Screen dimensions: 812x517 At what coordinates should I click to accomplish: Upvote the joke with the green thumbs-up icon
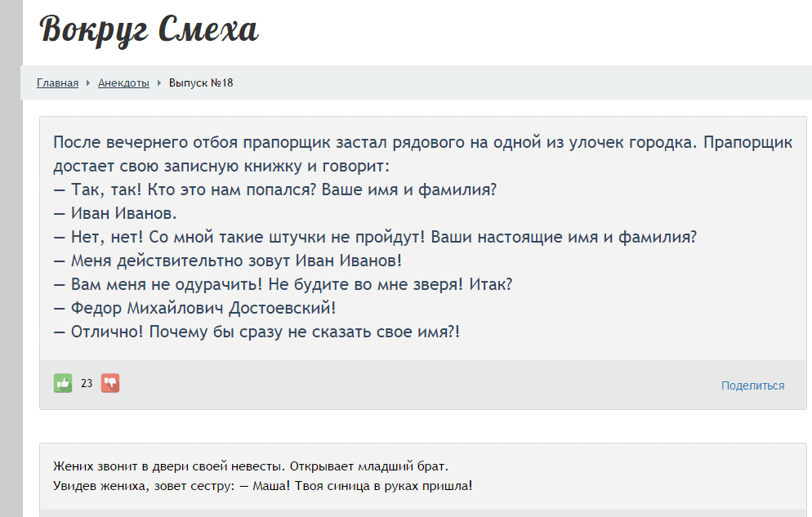point(63,383)
